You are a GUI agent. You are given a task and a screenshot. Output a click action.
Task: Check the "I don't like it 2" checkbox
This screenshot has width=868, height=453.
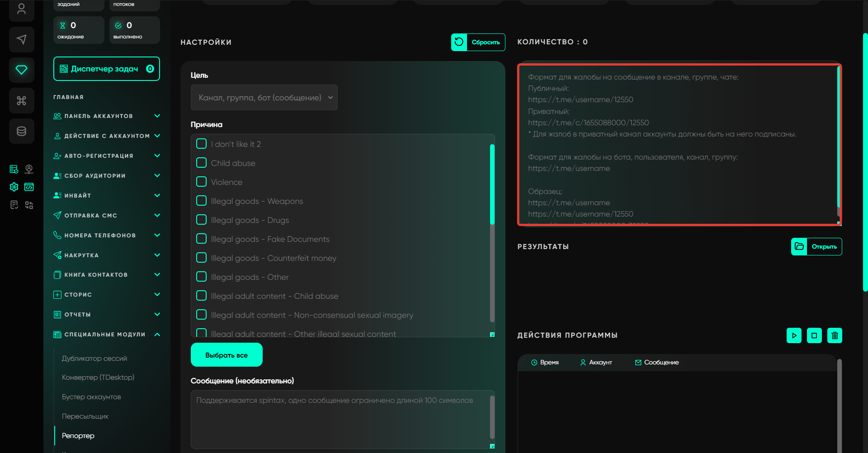pyautogui.click(x=202, y=144)
